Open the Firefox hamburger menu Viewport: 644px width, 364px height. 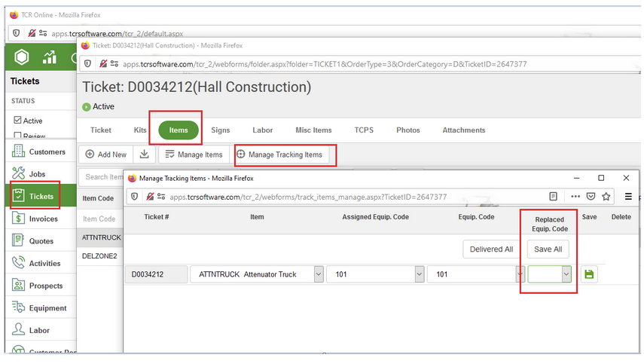coord(628,197)
